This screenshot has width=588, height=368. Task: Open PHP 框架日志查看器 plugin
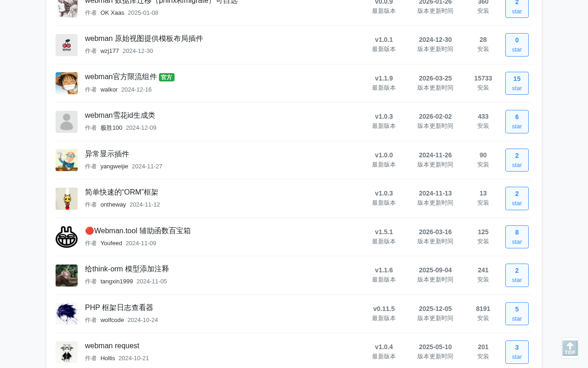click(x=119, y=308)
